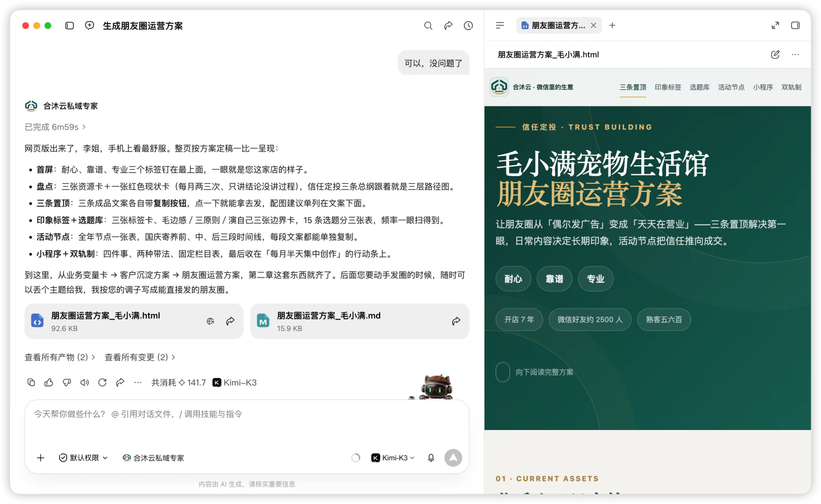
Task: Open the 朋友圈运营方案_毛小满.md file card
Action: (x=360, y=321)
